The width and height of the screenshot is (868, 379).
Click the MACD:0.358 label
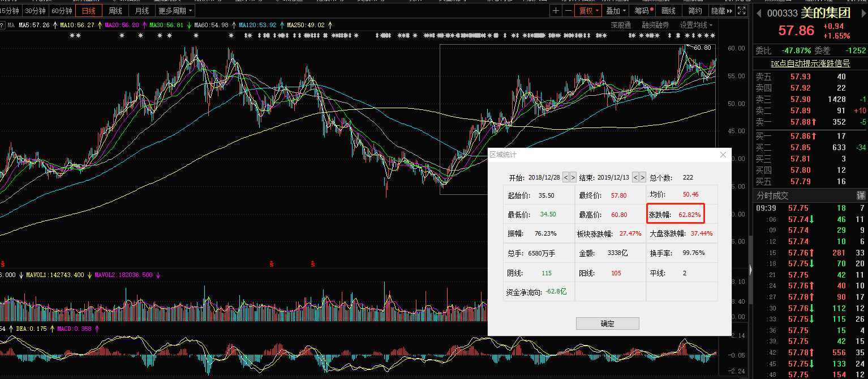coord(74,328)
